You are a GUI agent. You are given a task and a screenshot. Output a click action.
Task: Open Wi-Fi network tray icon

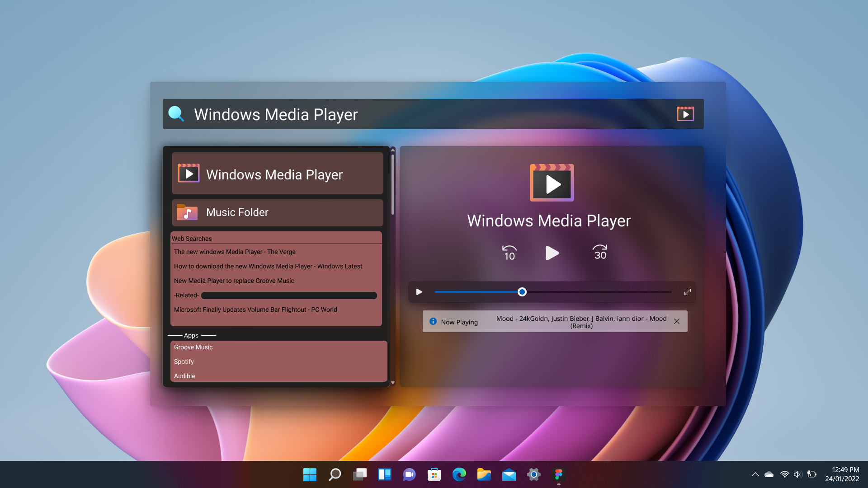pyautogui.click(x=785, y=474)
